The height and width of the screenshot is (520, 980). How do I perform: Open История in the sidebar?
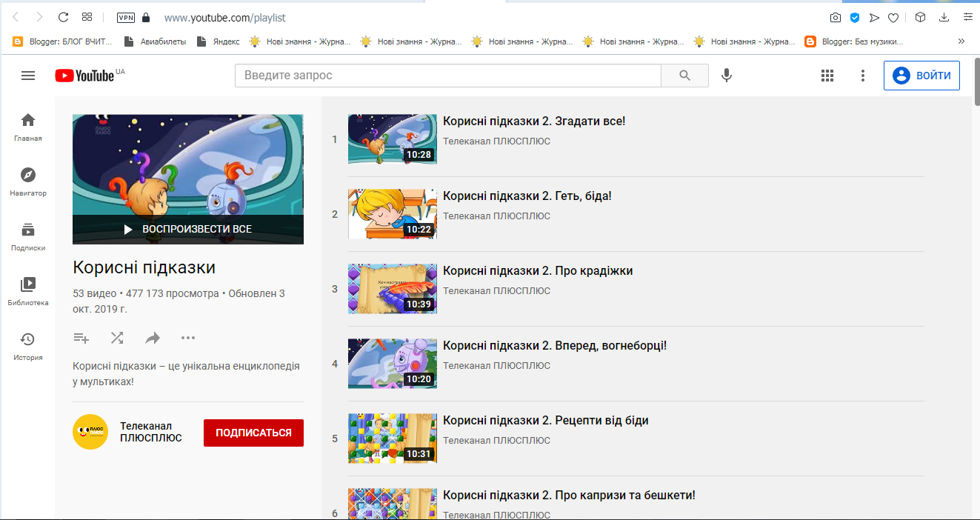click(27, 346)
